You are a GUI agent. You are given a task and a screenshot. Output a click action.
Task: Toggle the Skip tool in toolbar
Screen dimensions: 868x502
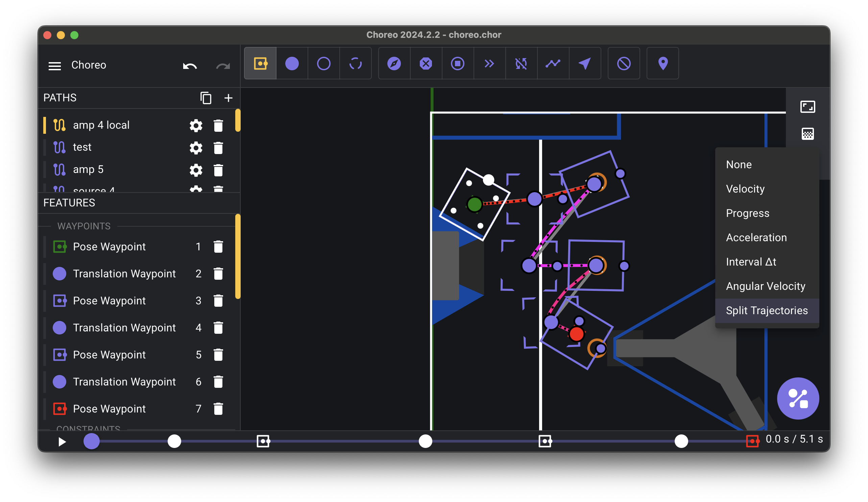[x=489, y=64]
